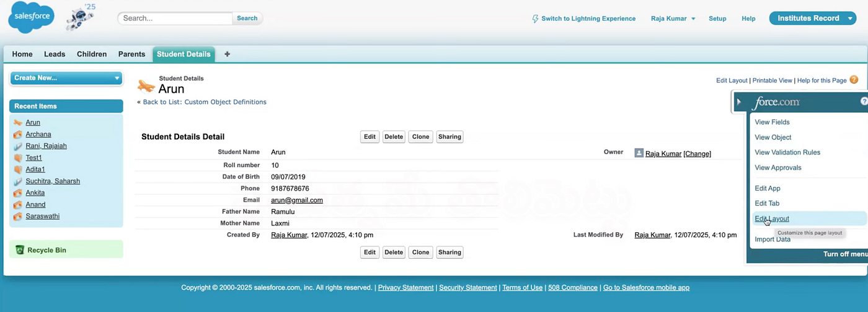
Task: Click the Salesforce cloud logo
Action: pos(31,18)
